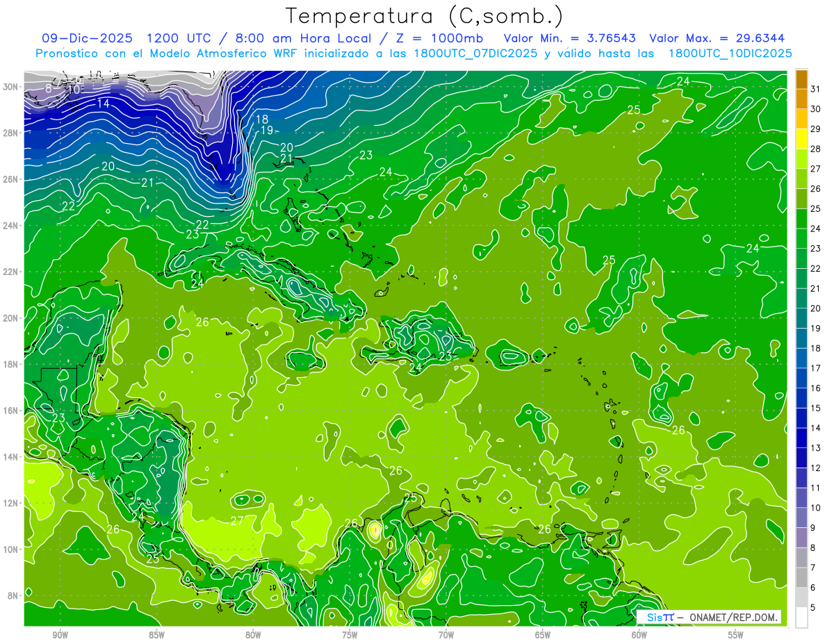Click the '19' contour label on map
The height and width of the screenshot is (644, 834).
[x=267, y=130]
